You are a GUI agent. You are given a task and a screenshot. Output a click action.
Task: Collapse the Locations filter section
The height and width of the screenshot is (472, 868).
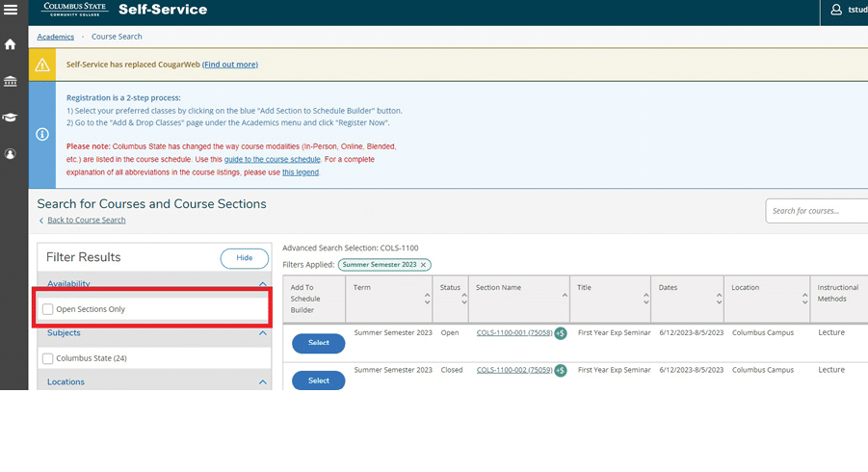point(263,382)
